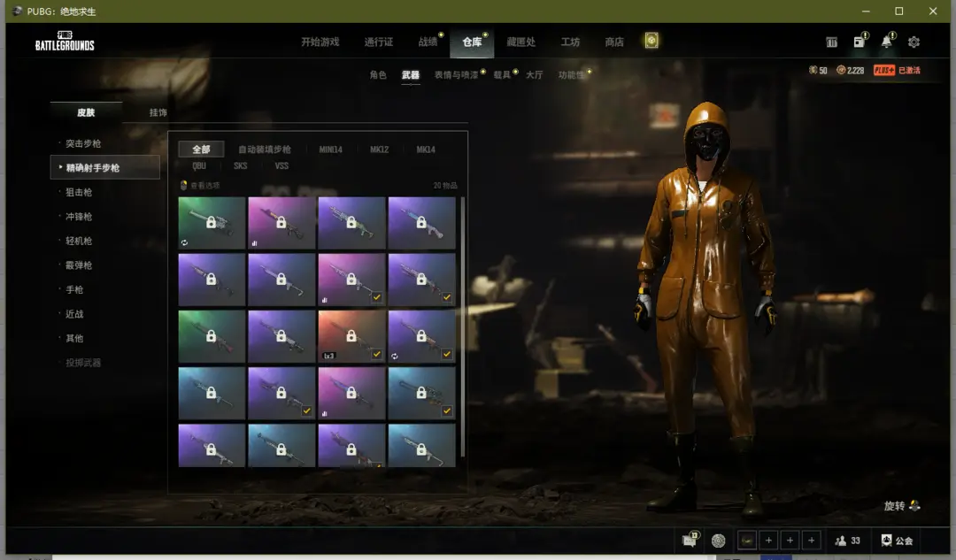Click the round emblem icon near chat
The image size is (956, 560).
pyautogui.click(x=719, y=541)
